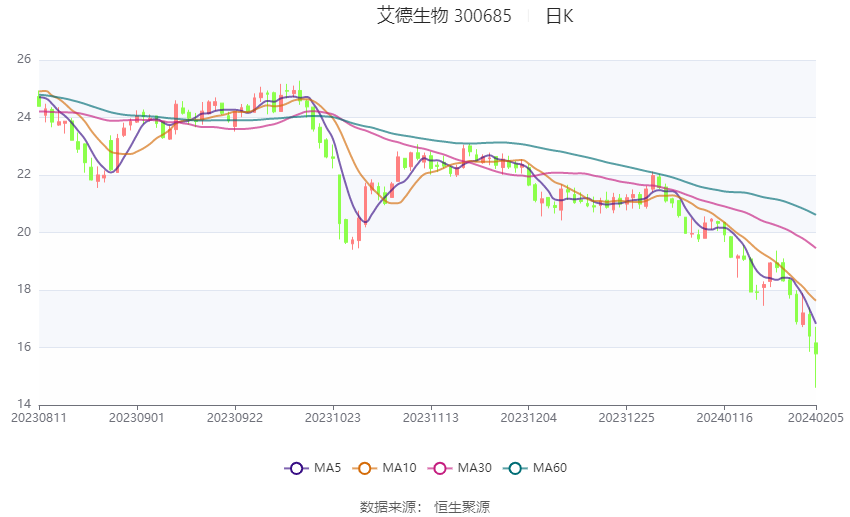Viewport: 850px width, 517px height.
Task: Click the x-axis date 20240116
Action: [724, 418]
